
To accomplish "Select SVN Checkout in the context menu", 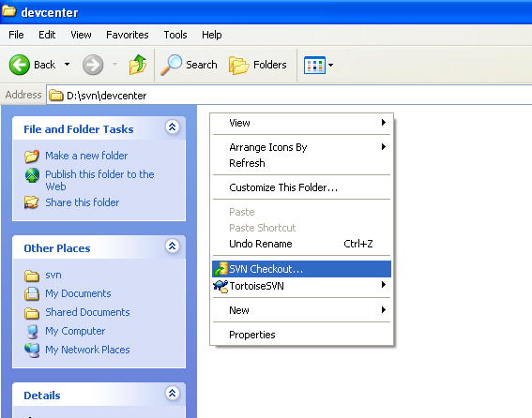I will click(301, 269).
